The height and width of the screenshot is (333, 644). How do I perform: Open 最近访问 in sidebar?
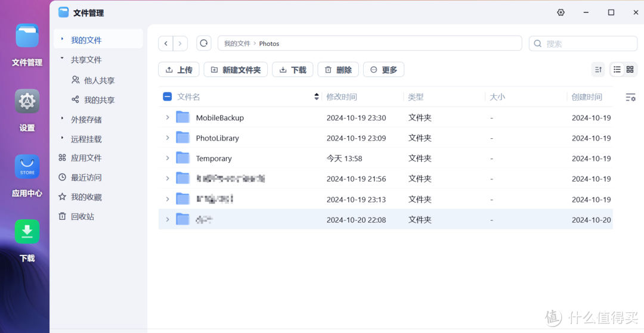point(80,178)
